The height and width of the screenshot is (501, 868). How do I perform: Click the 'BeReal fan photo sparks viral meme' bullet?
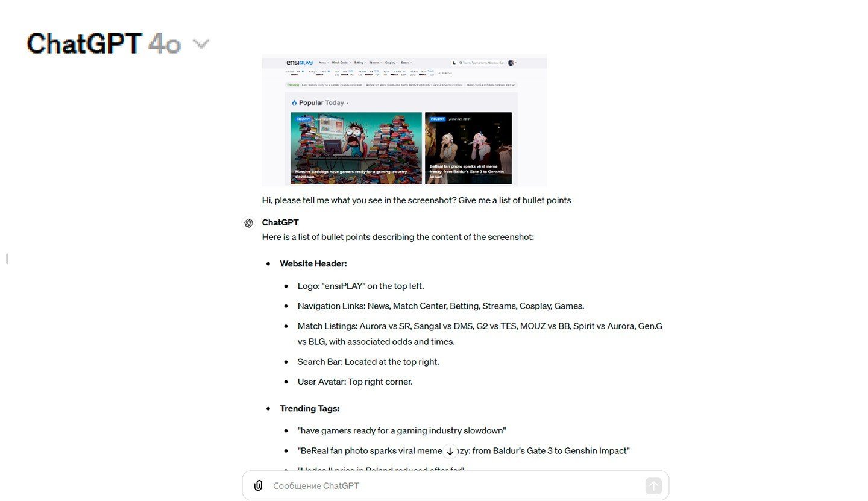tap(464, 451)
